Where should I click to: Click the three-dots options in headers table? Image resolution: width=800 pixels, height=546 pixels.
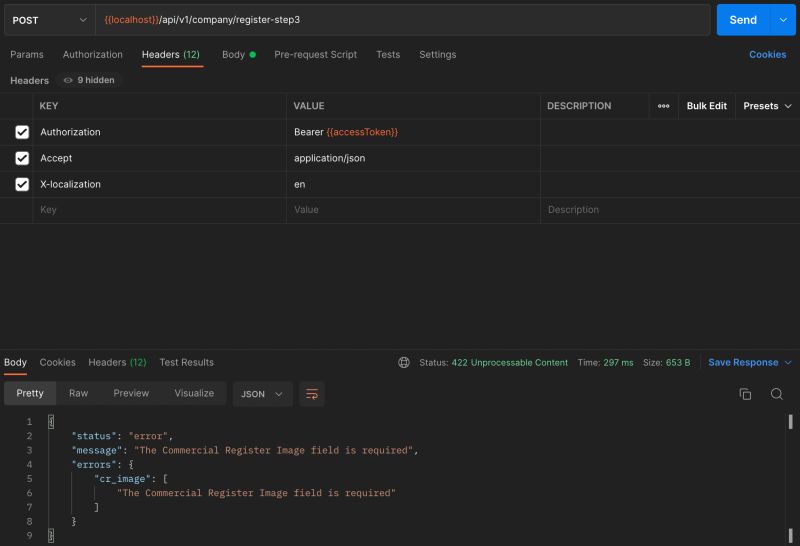pos(663,106)
